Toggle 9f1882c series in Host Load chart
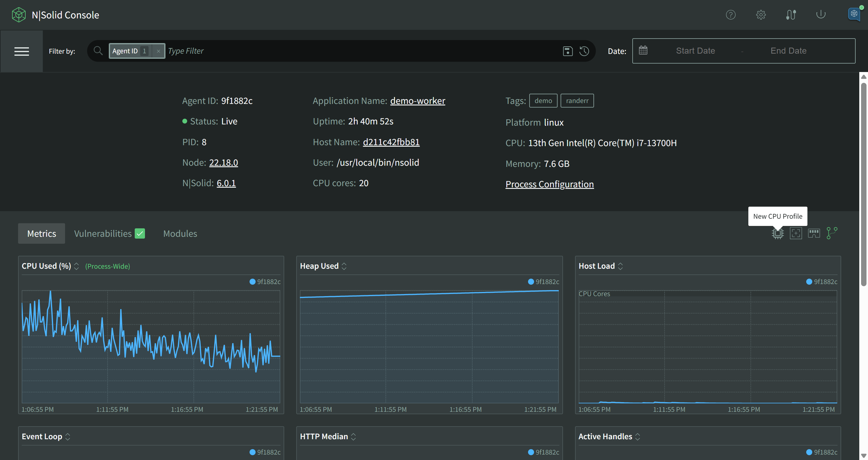The image size is (868, 460). point(822,282)
